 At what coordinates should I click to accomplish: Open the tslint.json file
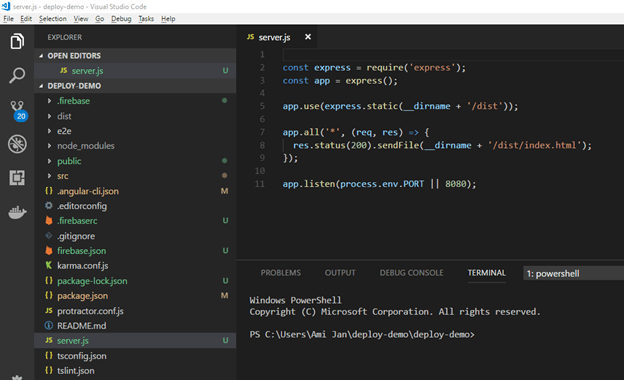pyautogui.click(x=135, y=370)
